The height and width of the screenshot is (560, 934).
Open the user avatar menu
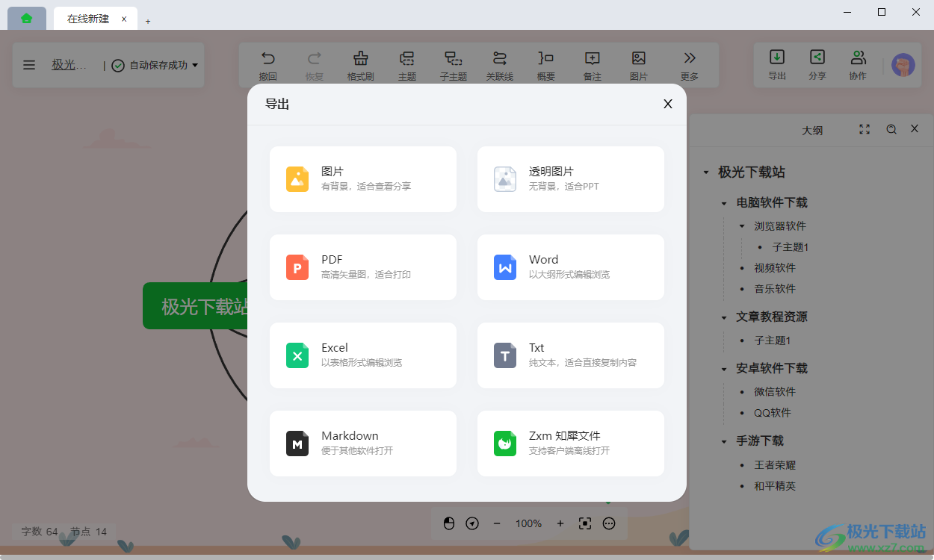(903, 65)
